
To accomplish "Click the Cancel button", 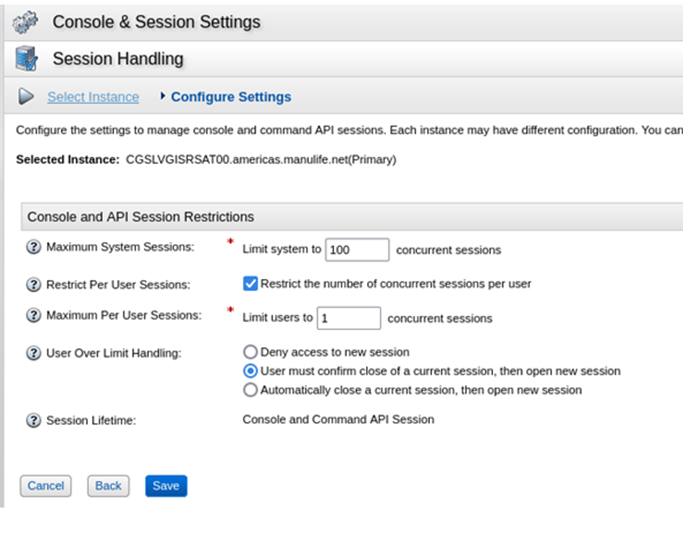I will coord(46,486).
